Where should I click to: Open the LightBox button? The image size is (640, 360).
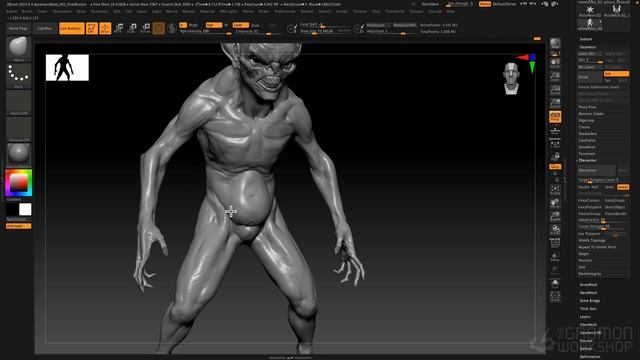pyautogui.click(x=45, y=29)
